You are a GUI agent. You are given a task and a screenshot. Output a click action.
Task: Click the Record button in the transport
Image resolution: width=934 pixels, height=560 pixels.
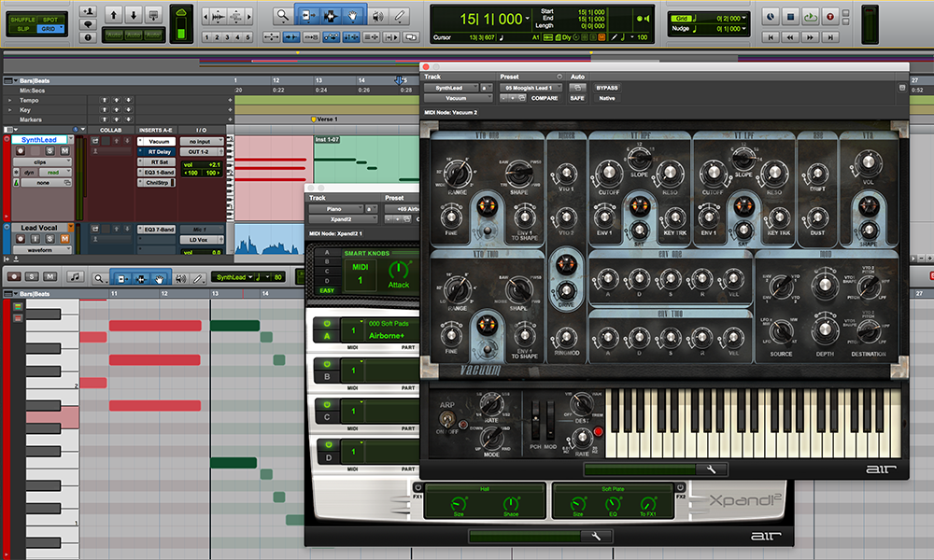[830, 17]
